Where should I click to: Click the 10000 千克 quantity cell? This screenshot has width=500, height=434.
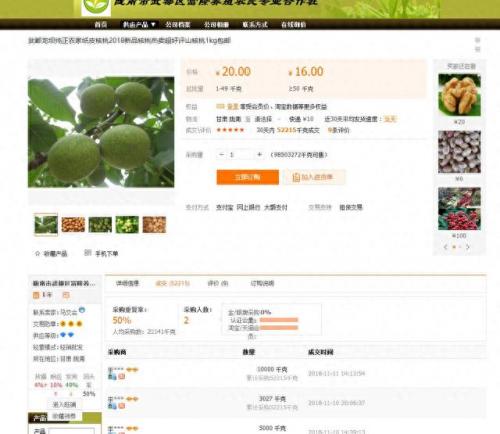click(x=272, y=369)
